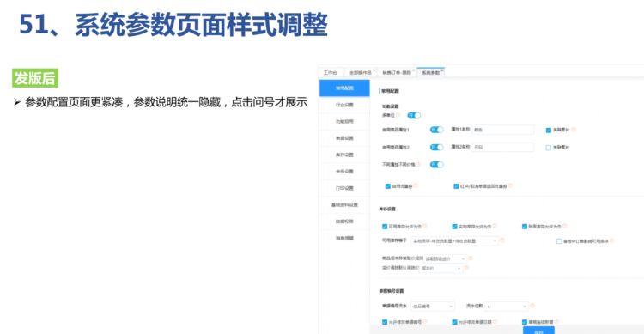The height and width of the screenshot is (334, 644).
Task: Show help for 红冲/取消单据退回优惠券
Action: [511, 185]
